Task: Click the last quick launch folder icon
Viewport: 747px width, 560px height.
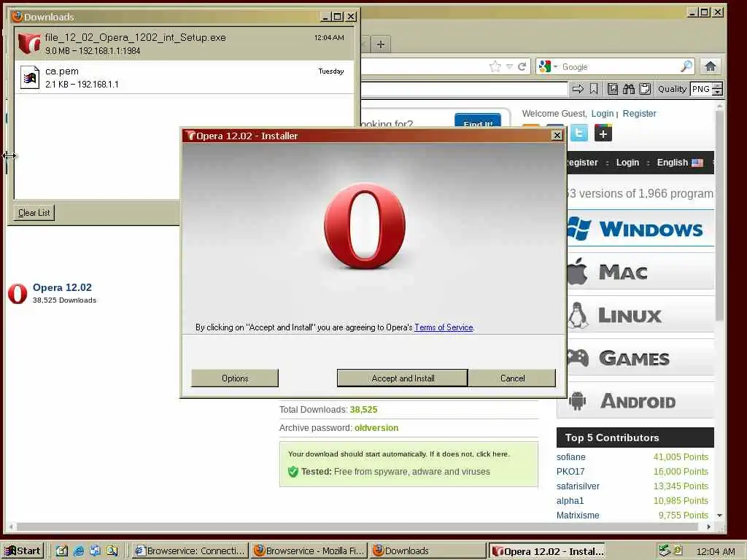Action: [112, 551]
